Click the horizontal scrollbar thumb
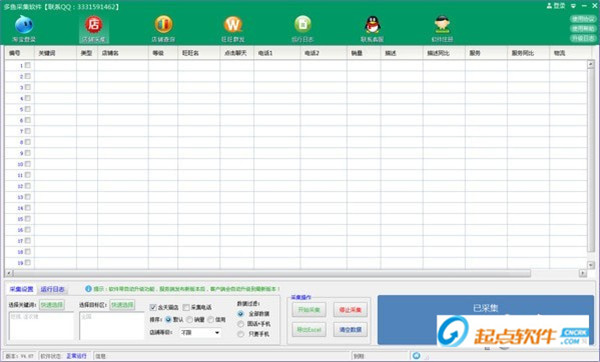 point(272,273)
